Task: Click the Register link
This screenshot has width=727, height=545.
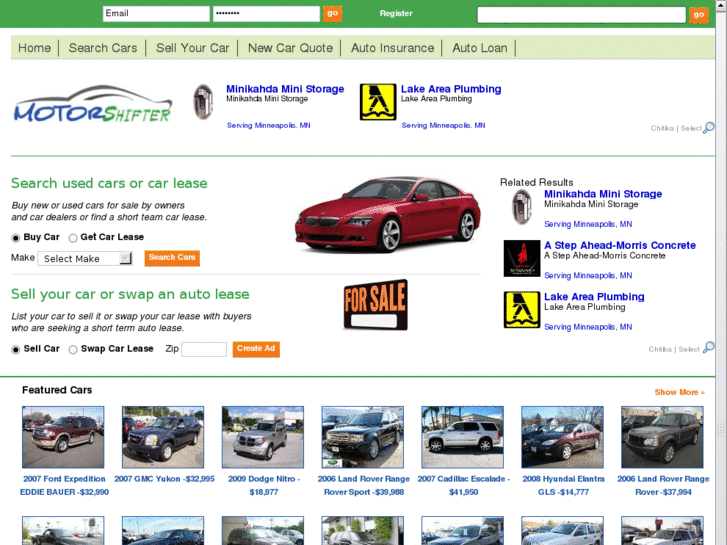Action: (396, 13)
